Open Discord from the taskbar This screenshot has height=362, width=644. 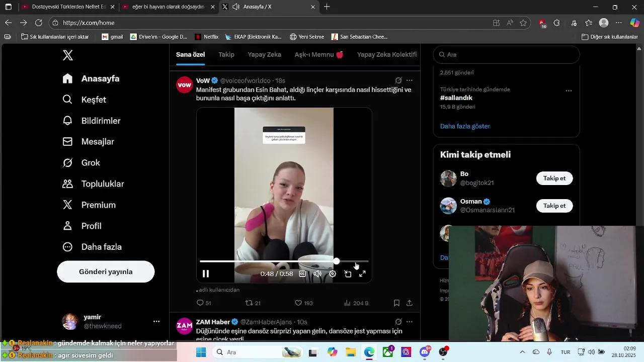tap(425, 352)
